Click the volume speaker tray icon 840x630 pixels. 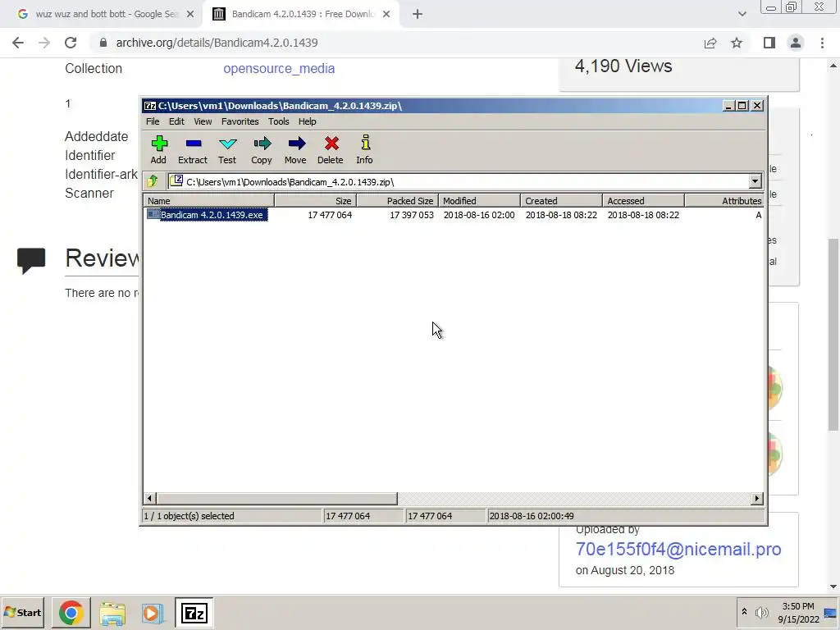761,612
